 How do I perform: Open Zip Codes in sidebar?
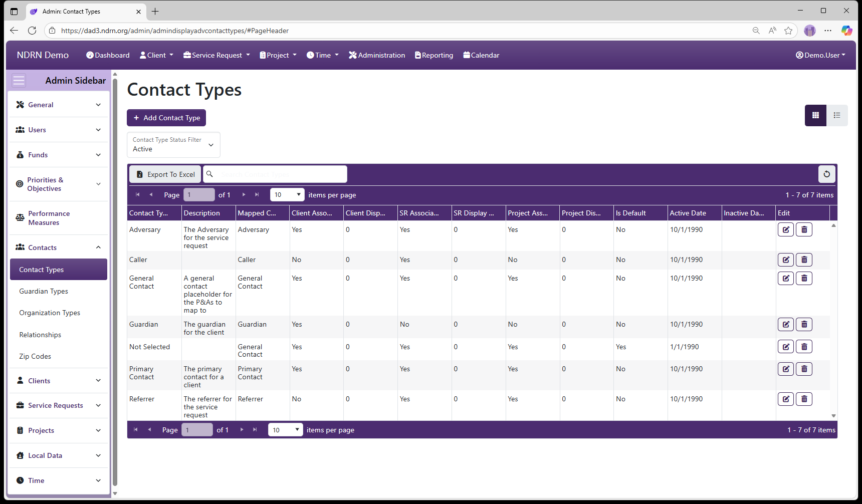click(x=35, y=356)
